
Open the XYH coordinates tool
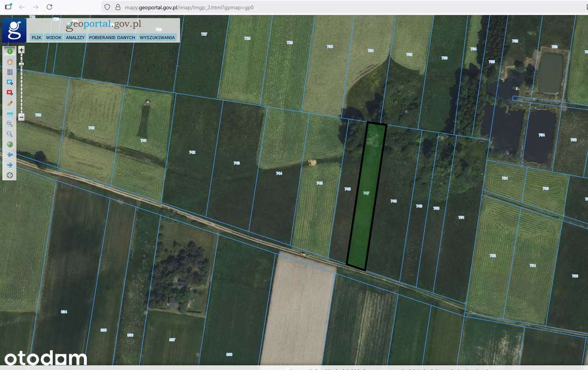point(10,113)
